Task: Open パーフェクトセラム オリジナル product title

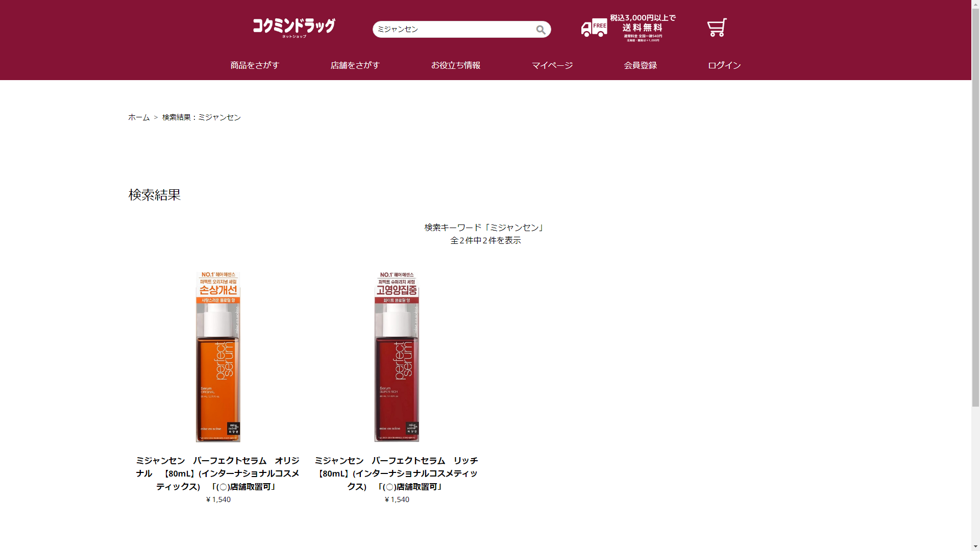Action: (x=218, y=473)
